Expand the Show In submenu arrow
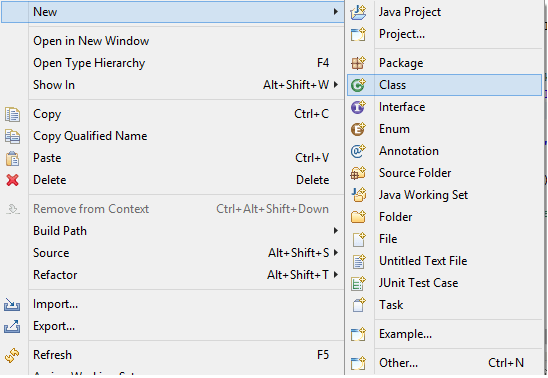 pos(336,85)
